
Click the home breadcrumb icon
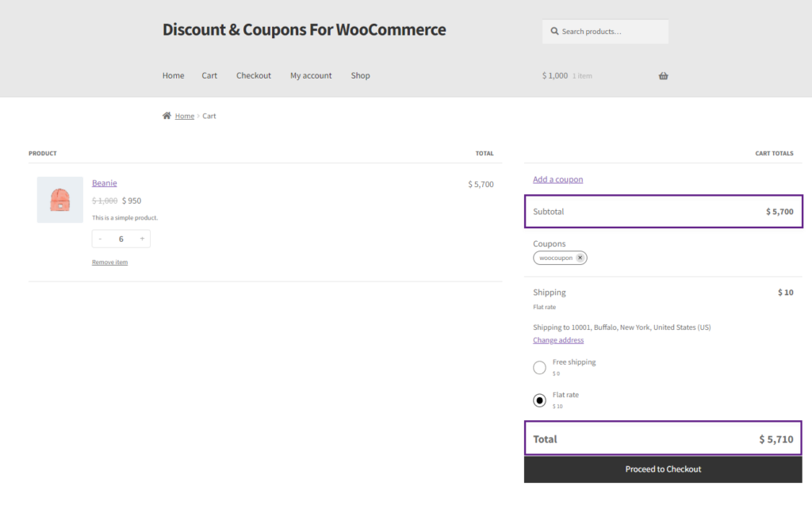(x=167, y=116)
